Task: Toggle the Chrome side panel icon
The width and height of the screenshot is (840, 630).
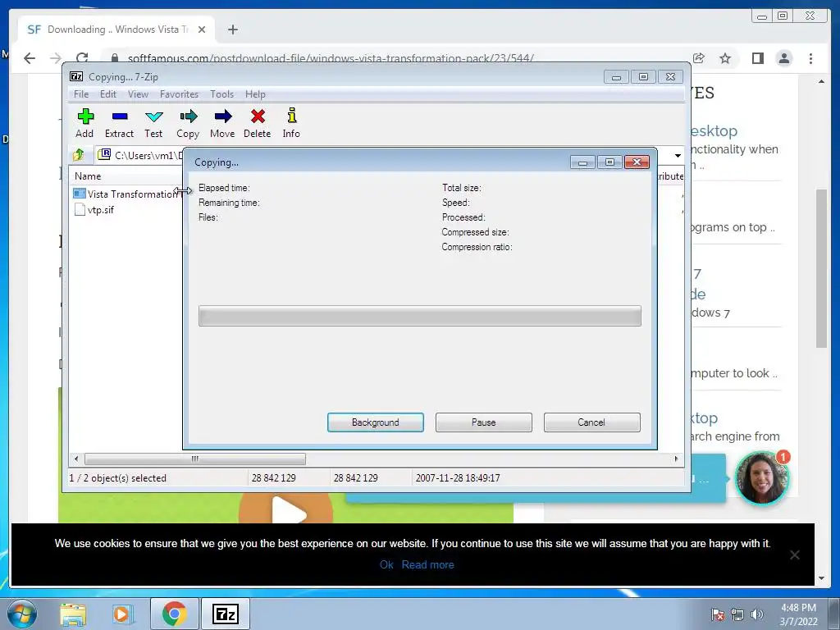Action: click(x=757, y=58)
